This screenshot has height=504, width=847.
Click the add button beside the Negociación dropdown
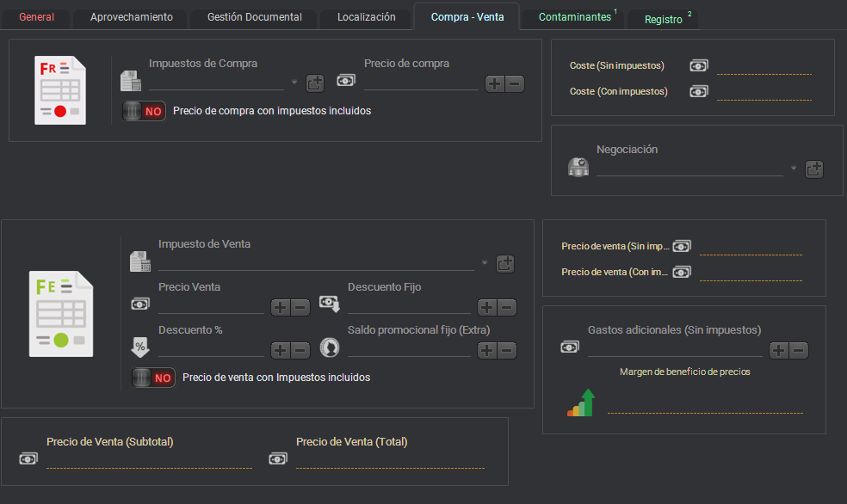coord(813,169)
